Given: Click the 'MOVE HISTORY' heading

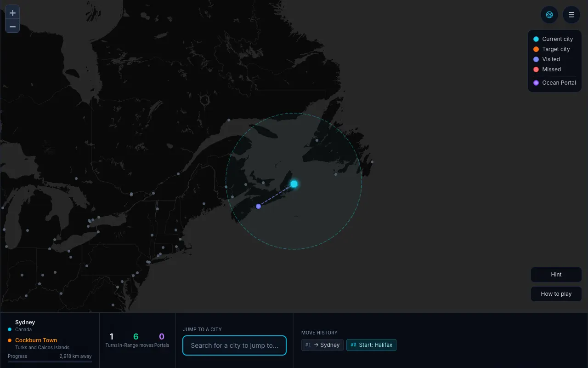Looking at the screenshot, I should pyautogui.click(x=319, y=333).
